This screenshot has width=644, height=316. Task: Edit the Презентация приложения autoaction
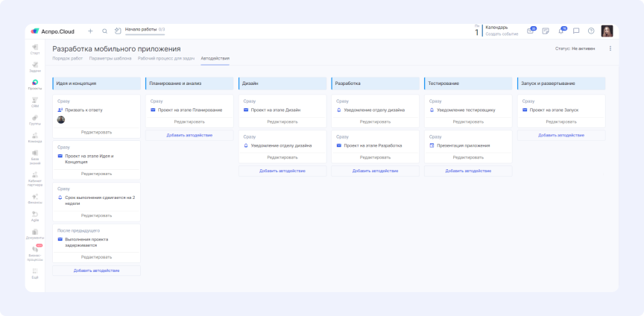pos(468,157)
